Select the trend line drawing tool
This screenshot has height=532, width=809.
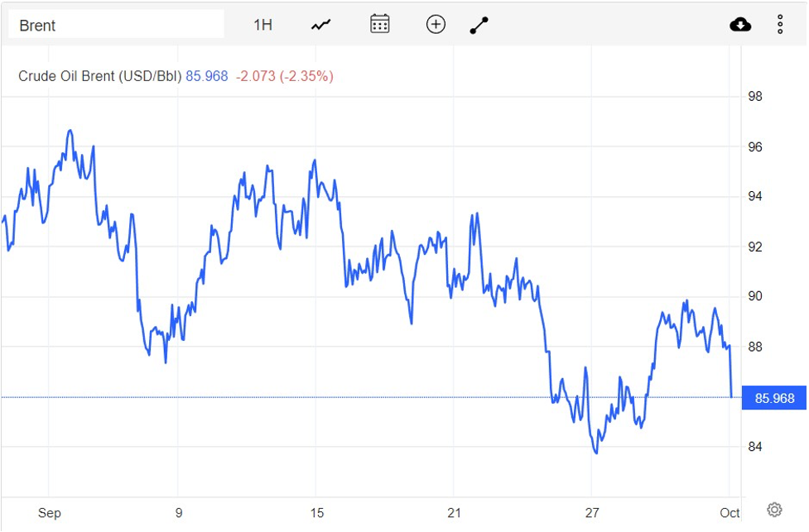tap(479, 25)
